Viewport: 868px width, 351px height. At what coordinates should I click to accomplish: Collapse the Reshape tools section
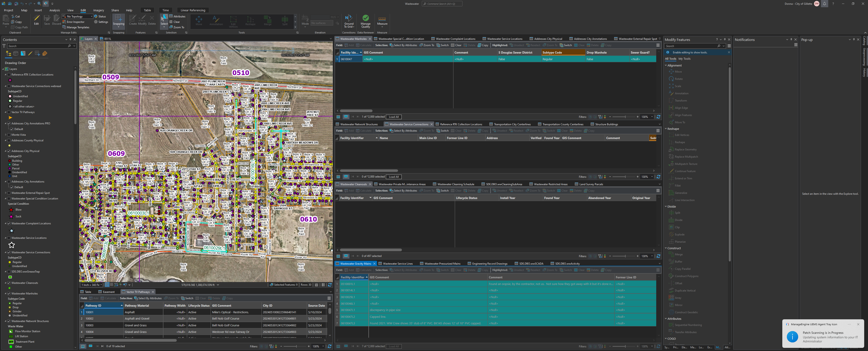666,129
